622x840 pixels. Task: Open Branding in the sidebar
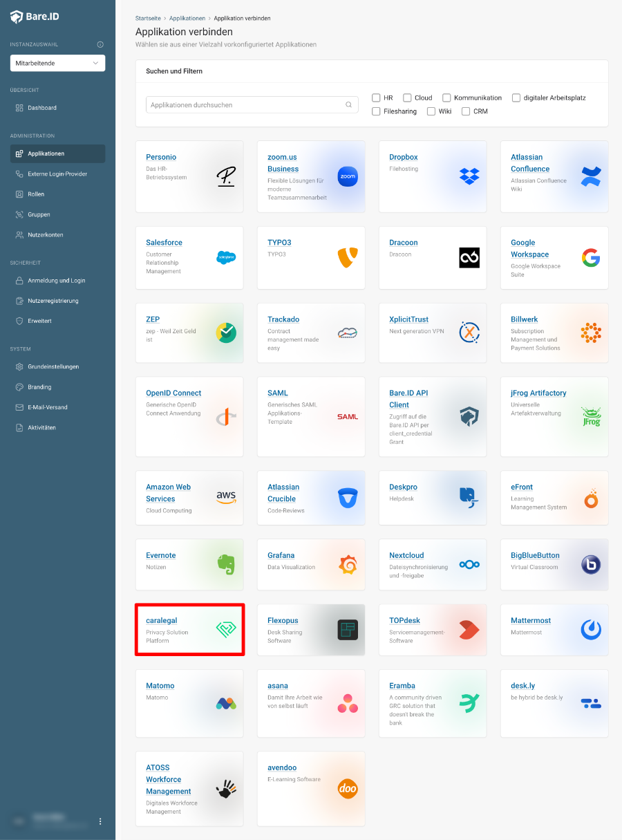[x=57, y=387]
